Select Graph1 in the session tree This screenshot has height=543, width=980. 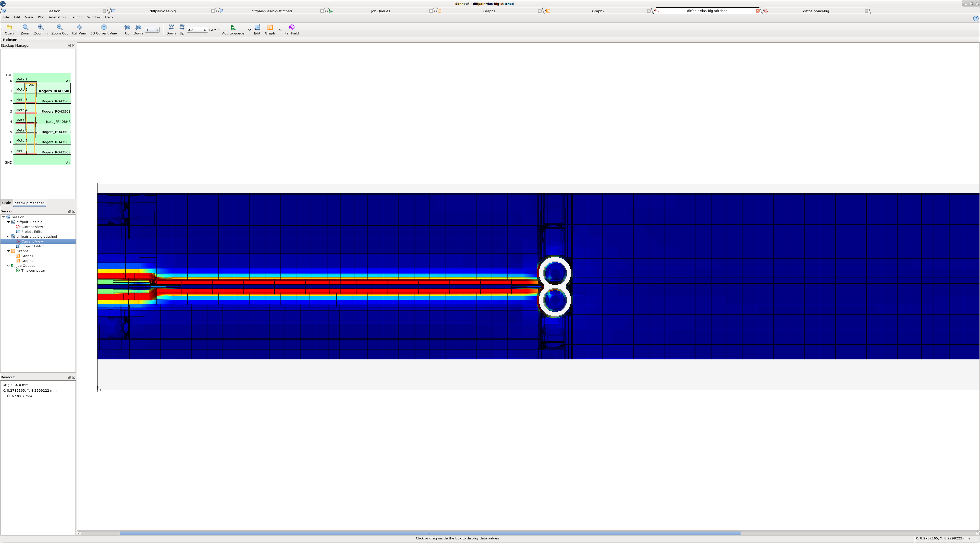(27, 256)
